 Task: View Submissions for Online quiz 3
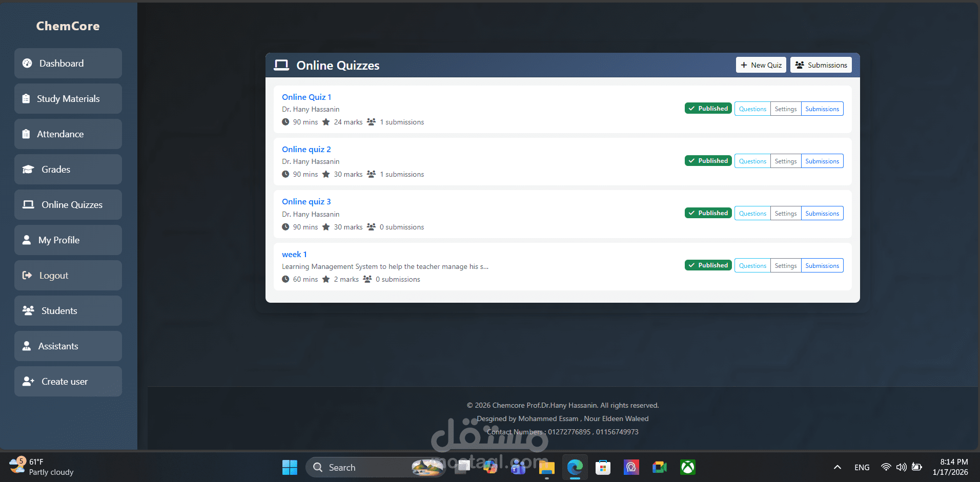(822, 213)
